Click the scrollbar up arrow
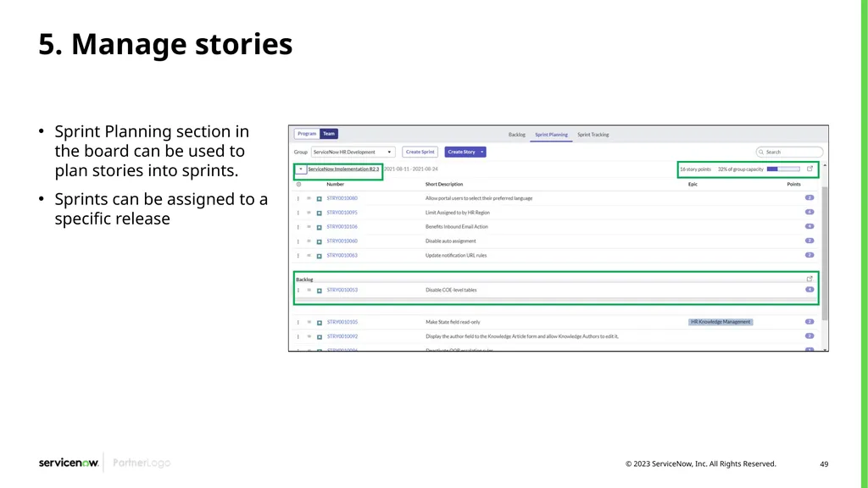The height and width of the screenshot is (488, 868). 825,165
